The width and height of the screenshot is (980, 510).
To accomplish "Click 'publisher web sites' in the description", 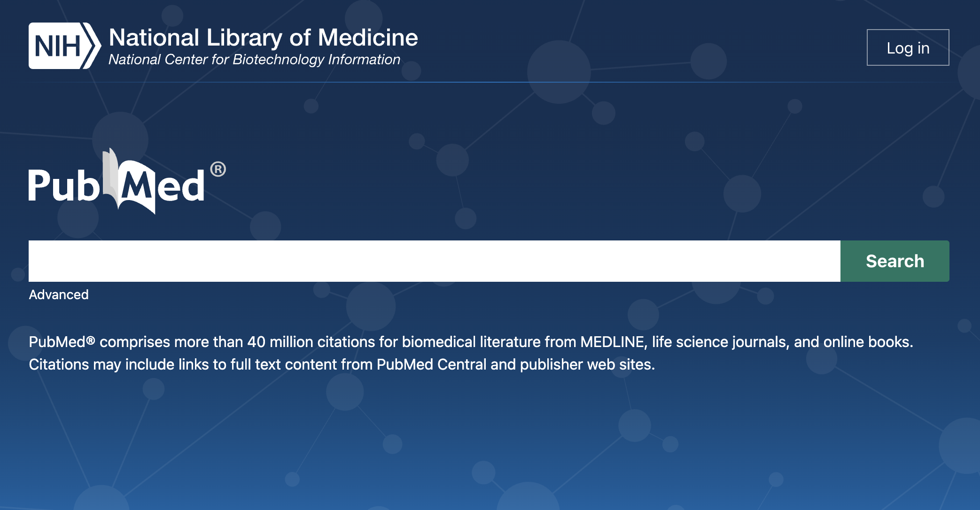I will (x=587, y=364).
